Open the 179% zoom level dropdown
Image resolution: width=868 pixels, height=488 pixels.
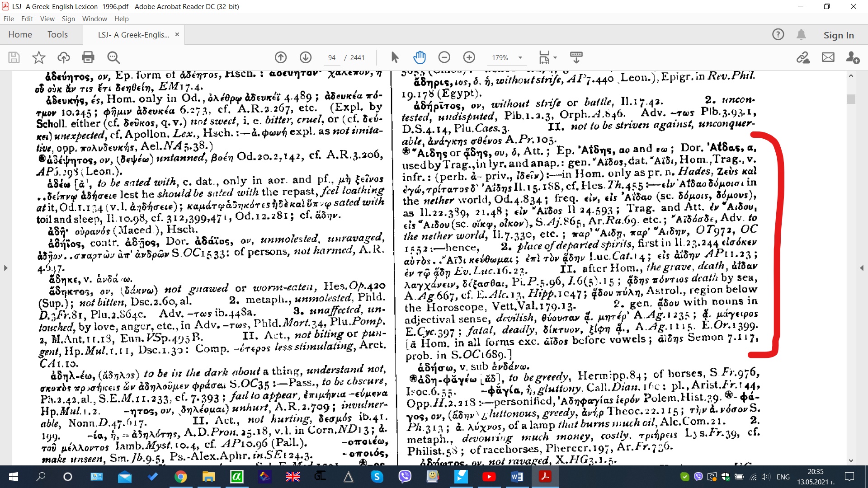520,58
